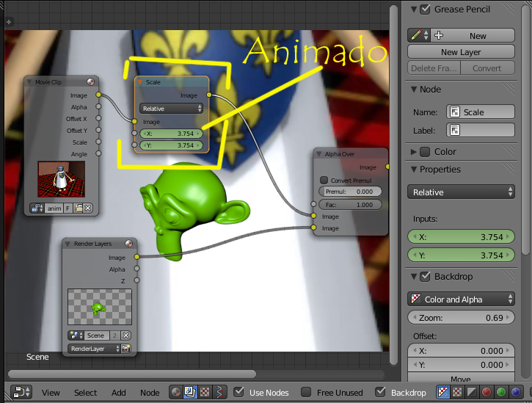Click the Delete Frame button
Viewport: 532px width, 403px height.
[x=434, y=68]
